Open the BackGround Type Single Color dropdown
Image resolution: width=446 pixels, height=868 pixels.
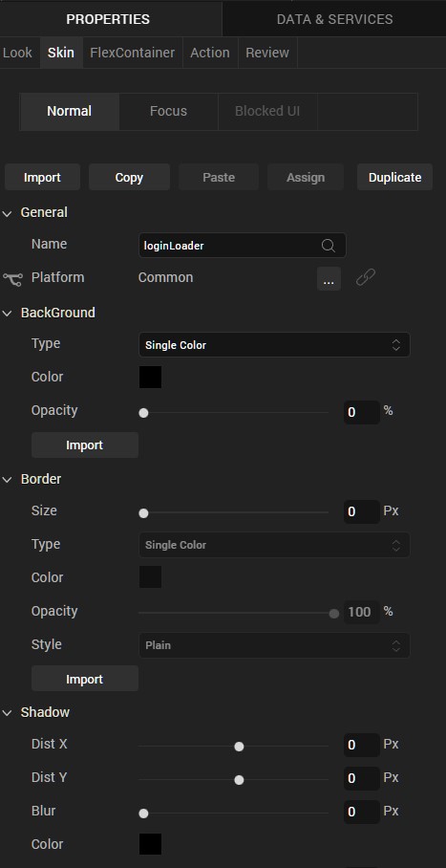click(x=274, y=345)
